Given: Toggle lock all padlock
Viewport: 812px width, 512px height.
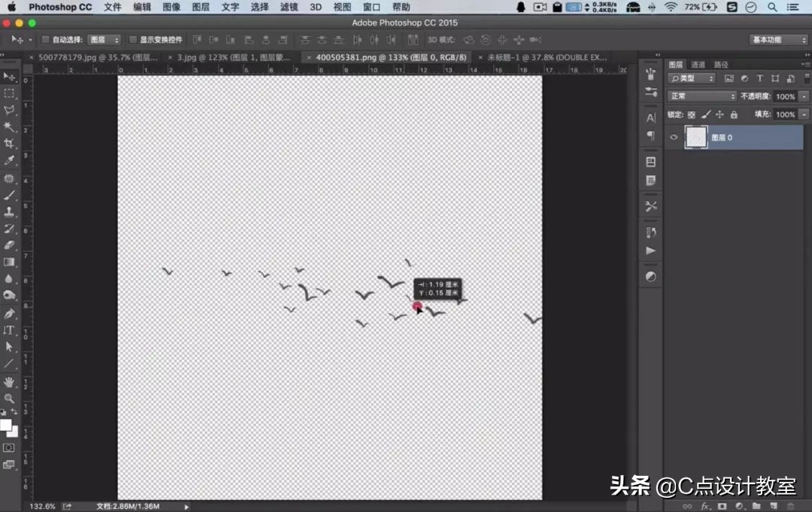Looking at the screenshot, I should tap(734, 115).
